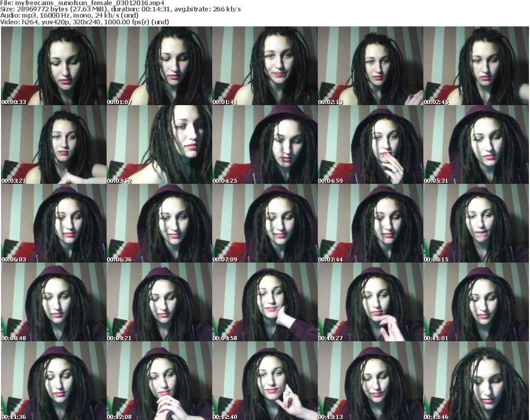Click the File name line ending .mp4

82,3
